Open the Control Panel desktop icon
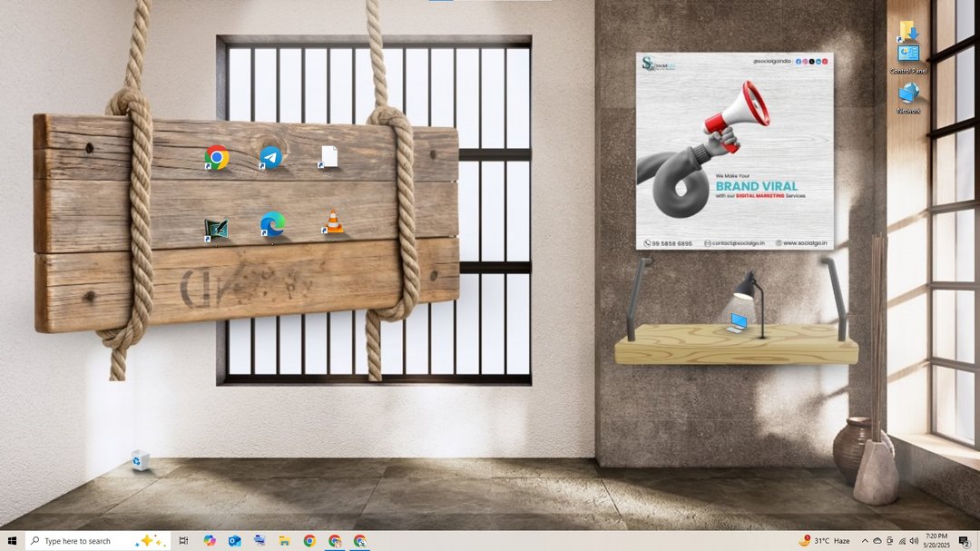980x551 pixels. (908, 56)
